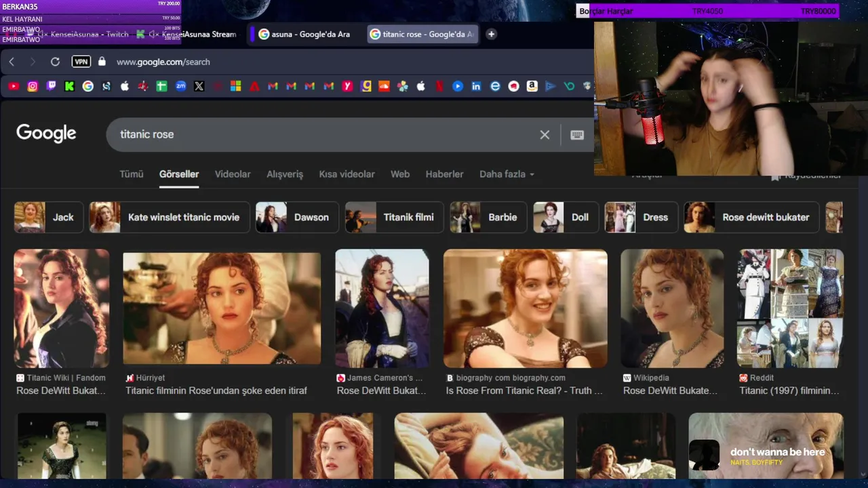Open the YouTube bookmark icon
This screenshot has width=868, height=488.
tap(14, 86)
